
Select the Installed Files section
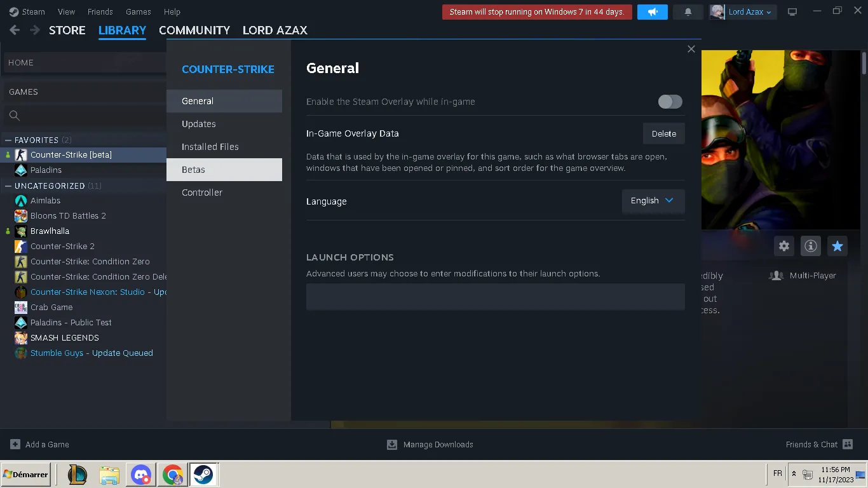(224, 147)
